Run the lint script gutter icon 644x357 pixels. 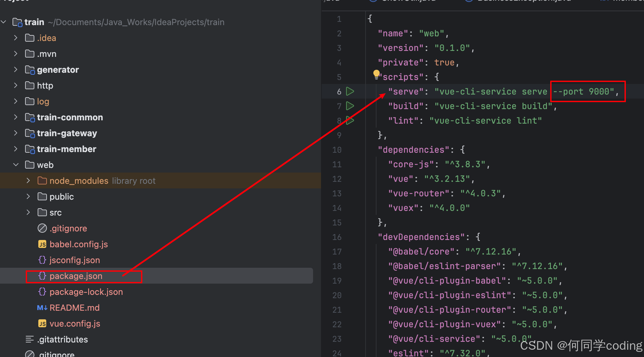pos(350,120)
